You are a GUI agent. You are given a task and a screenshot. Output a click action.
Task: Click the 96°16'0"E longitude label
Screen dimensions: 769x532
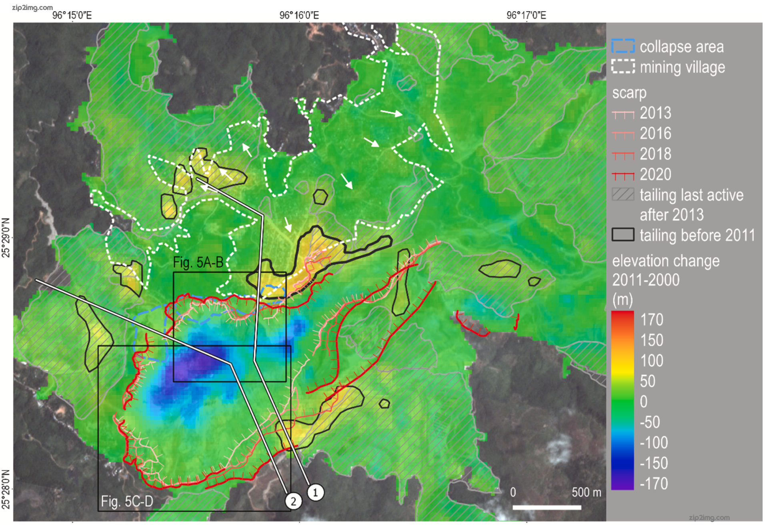299,15
